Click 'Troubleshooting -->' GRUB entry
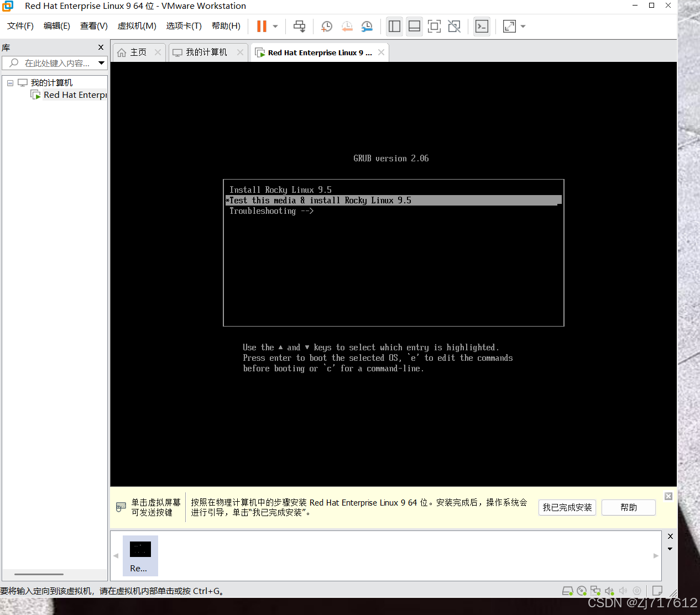The width and height of the screenshot is (700, 615). click(x=271, y=211)
